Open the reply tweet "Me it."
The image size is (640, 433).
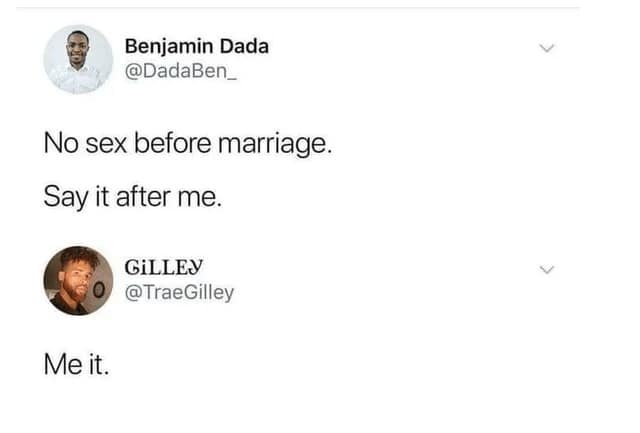76,362
